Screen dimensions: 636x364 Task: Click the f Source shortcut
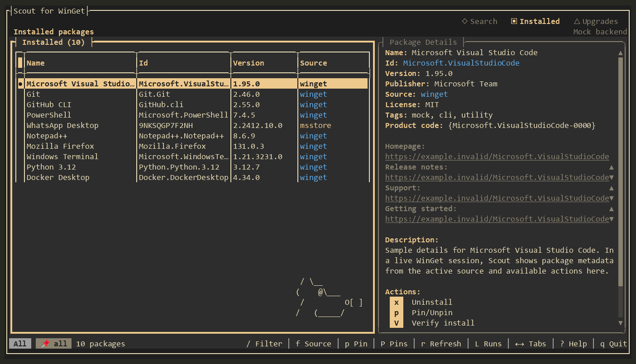click(313, 344)
